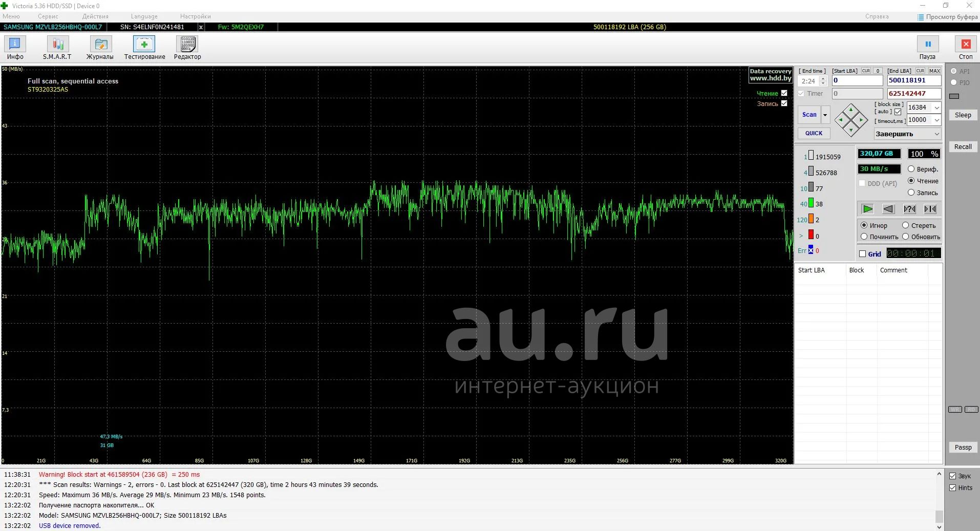Image resolution: width=980 pixels, height=531 pixels.
Task: Click the Passp button
Action: point(963,448)
